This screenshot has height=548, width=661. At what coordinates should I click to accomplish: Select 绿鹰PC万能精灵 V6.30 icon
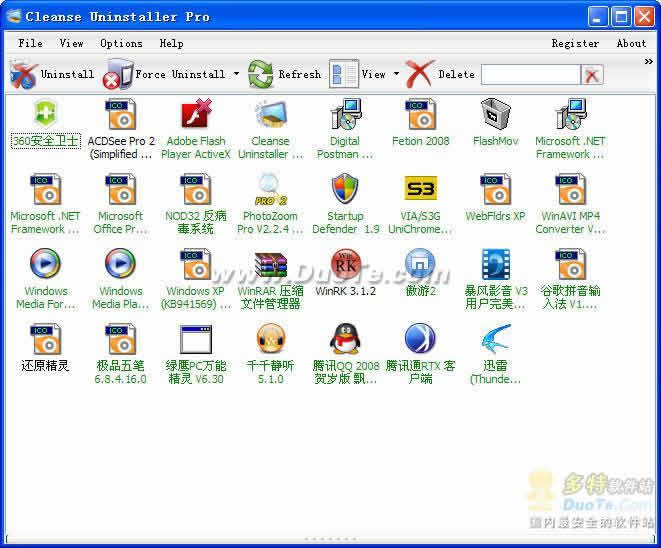196,339
